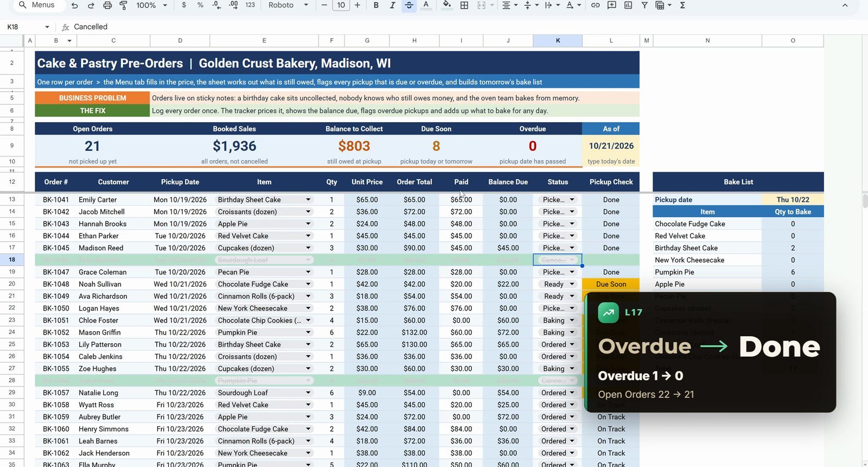The image size is (868, 467).
Task: Open more number formats 123
Action: 250,5
